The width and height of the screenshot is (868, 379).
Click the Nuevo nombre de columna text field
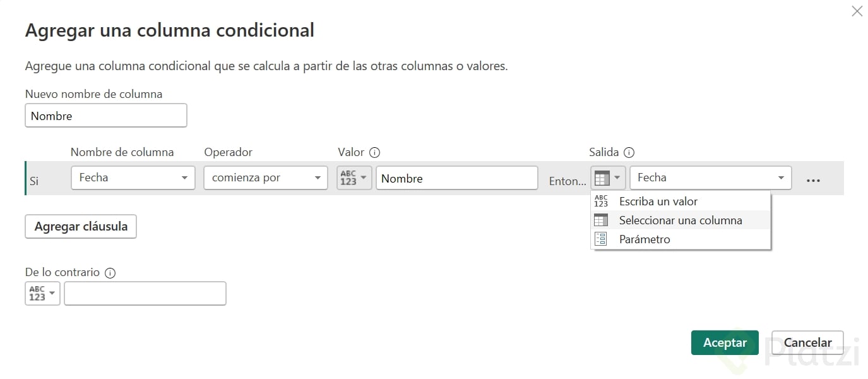[x=106, y=116]
